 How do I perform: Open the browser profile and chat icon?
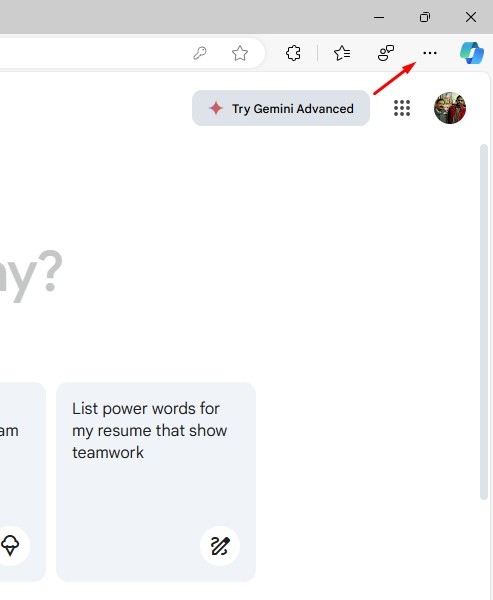tap(386, 53)
